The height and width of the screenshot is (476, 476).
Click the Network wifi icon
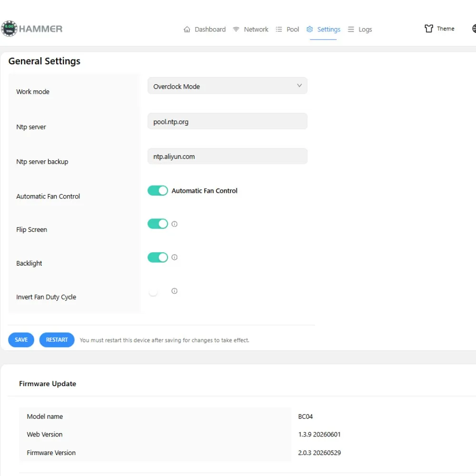click(x=236, y=29)
